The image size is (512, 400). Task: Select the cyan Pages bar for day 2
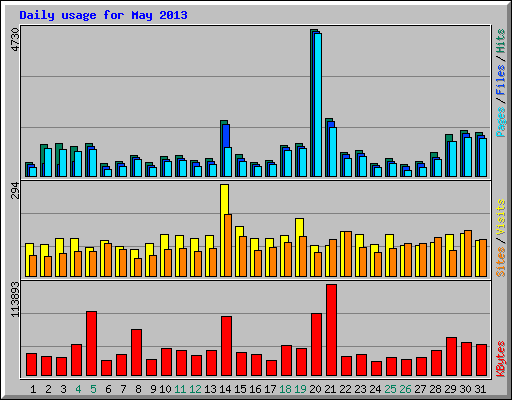(x=48, y=162)
